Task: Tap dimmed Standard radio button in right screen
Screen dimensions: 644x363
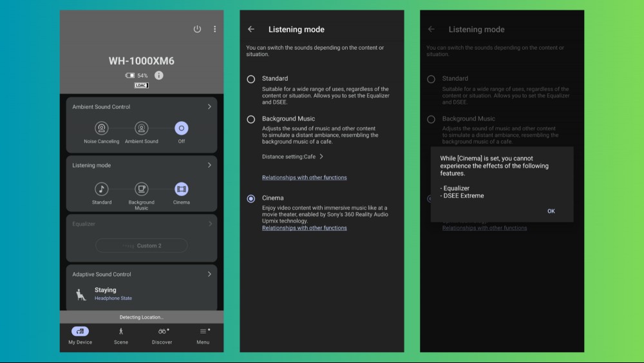Action: 431,79
